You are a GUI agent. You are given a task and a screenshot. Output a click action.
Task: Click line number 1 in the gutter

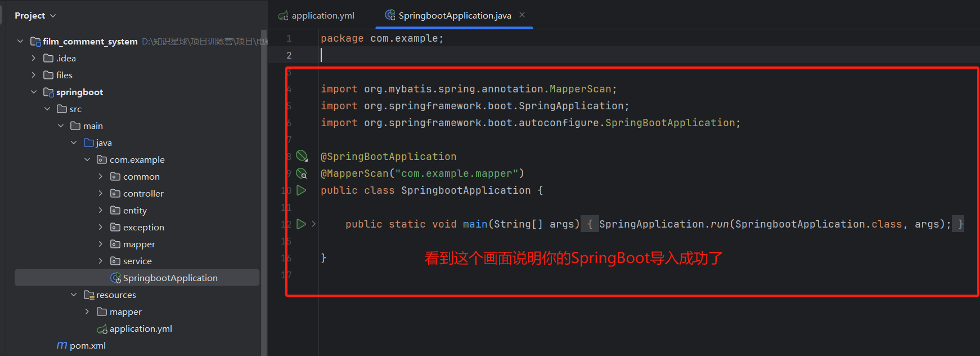tap(289, 38)
